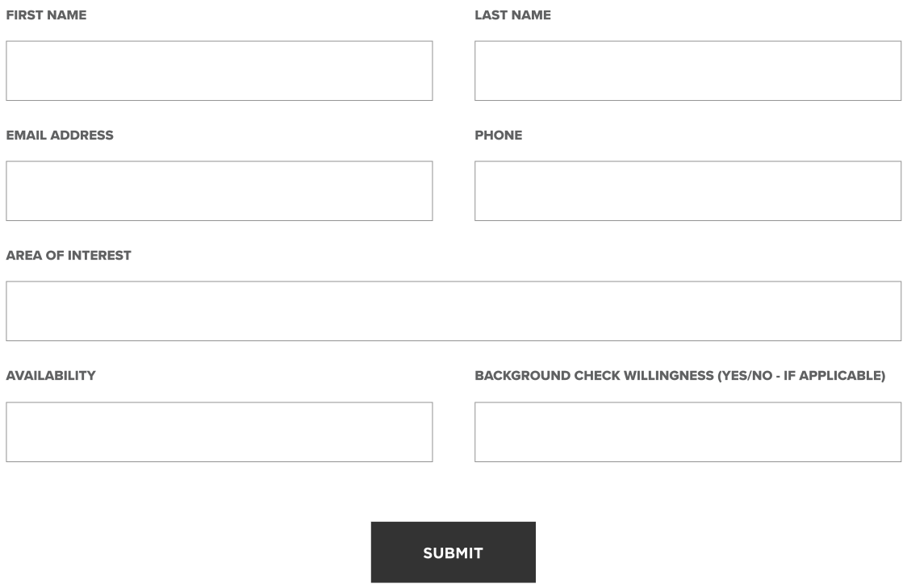
Task: Select the text box beneath AVAILABILITY label
Action: click(219, 432)
